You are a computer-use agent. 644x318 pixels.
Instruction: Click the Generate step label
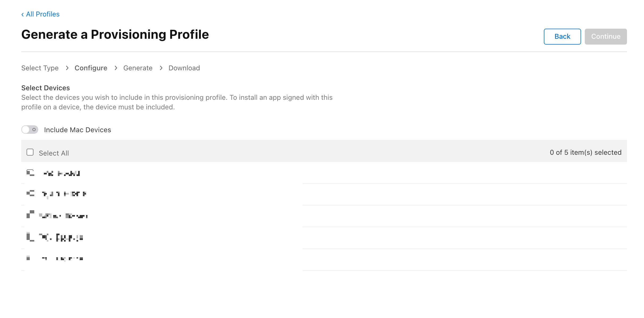point(138,68)
